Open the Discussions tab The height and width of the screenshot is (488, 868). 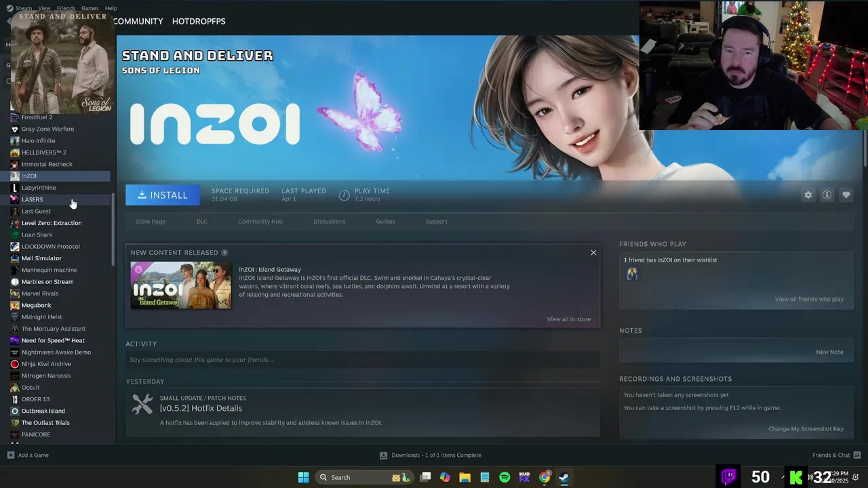[x=330, y=222]
